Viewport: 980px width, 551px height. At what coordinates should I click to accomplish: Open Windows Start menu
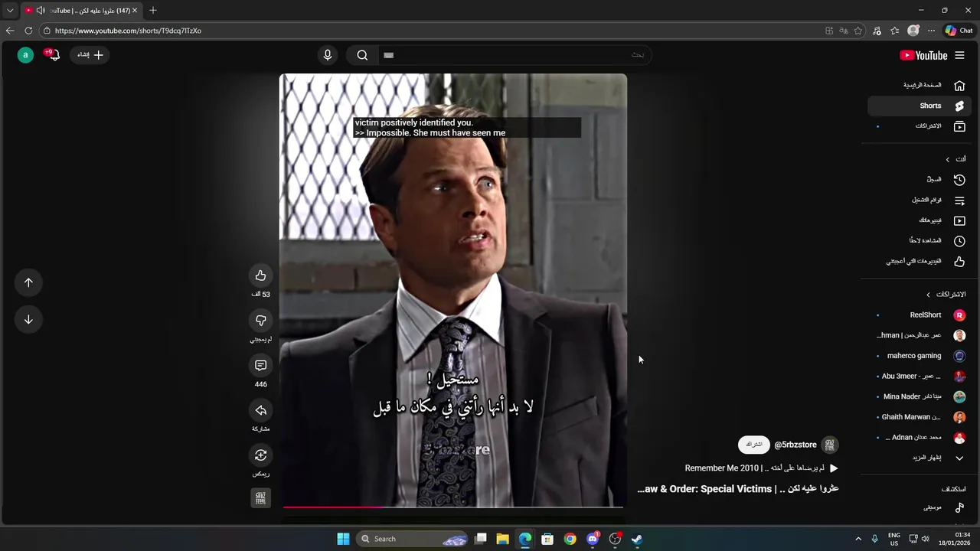pos(343,539)
